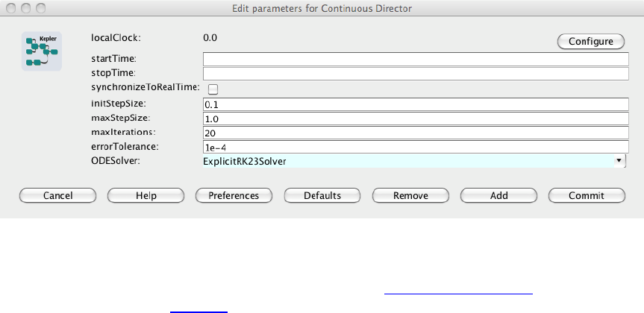This screenshot has width=644, height=313.
Task: Click the yellow minimize window button
Action: pos(24,7)
